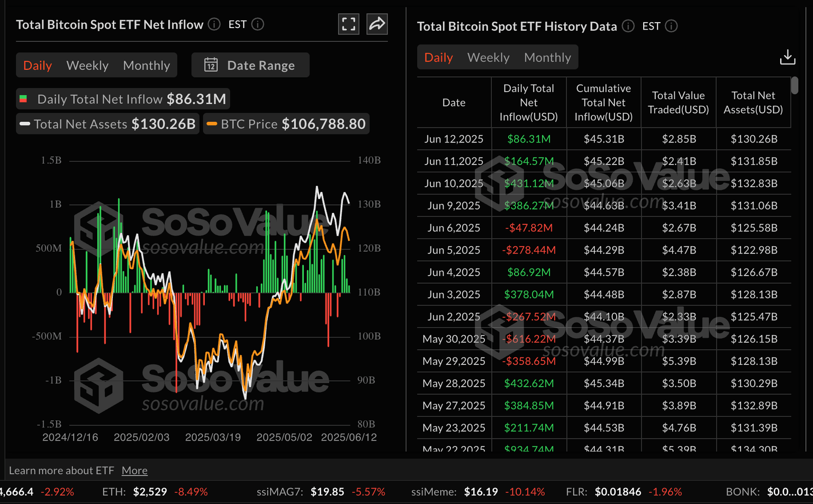Select the Jun 9,2025 date cell
The width and height of the screenshot is (813, 504).
(x=454, y=205)
